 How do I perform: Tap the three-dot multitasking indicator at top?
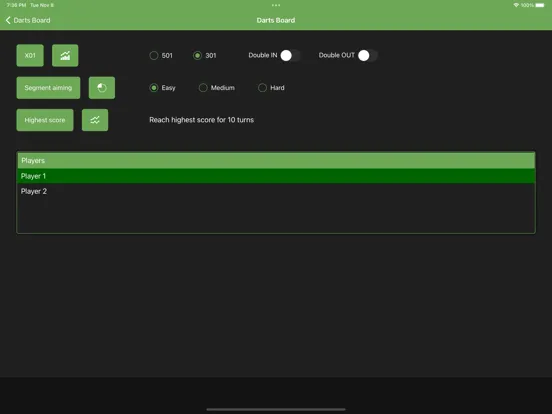pos(276,5)
